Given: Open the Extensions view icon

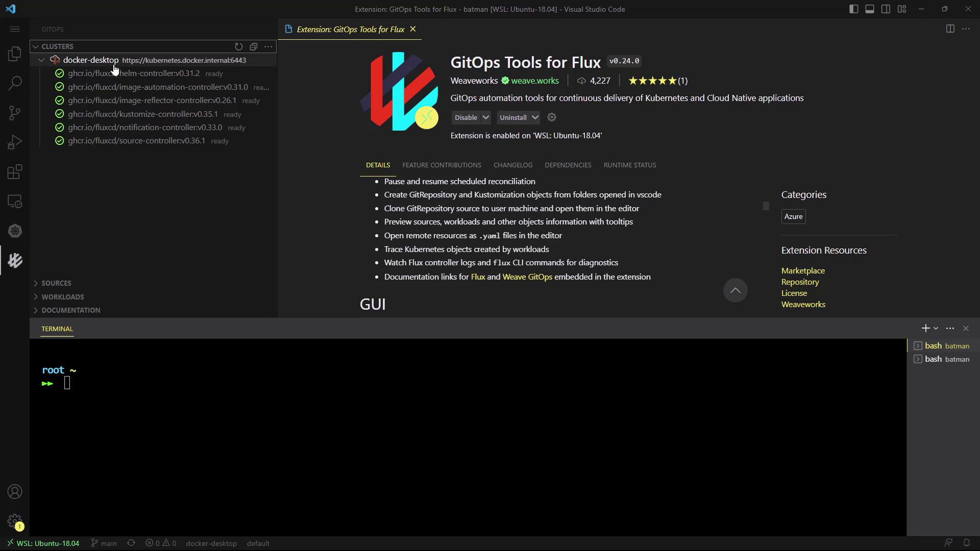Looking at the screenshot, I should (x=15, y=172).
